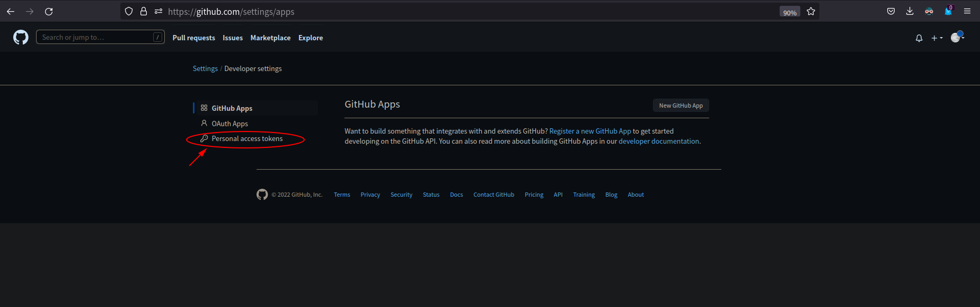Bookmark this page with the star icon
Viewport: 980px width, 307px height.
click(811, 11)
